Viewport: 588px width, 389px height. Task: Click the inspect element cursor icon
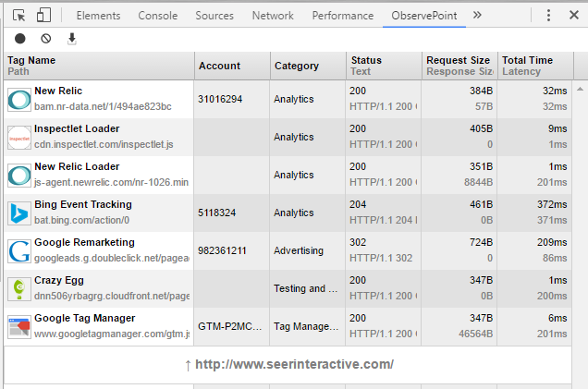tap(19, 16)
